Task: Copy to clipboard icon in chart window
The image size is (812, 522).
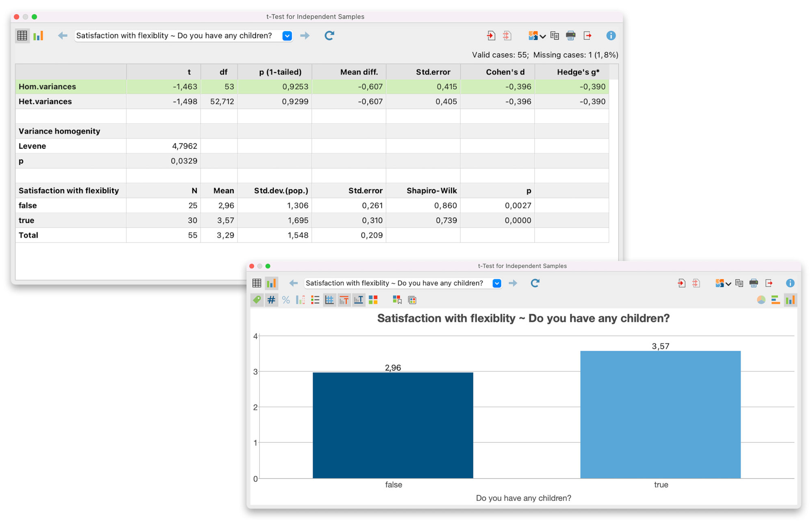Action: pyautogui.click(x=739, y=283)
